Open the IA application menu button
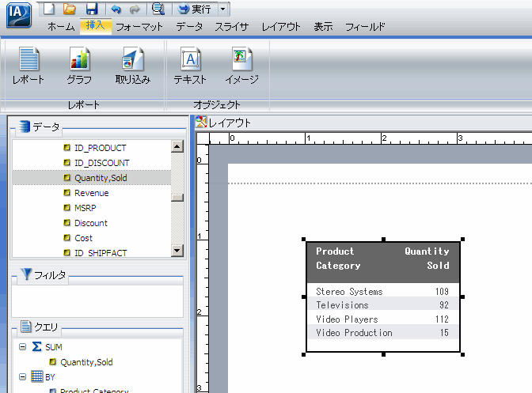 click(x=19, y=16)
